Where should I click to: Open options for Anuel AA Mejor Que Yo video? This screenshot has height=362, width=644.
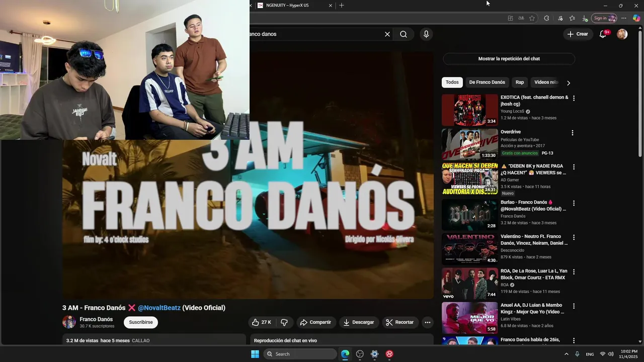pos(574,306)
